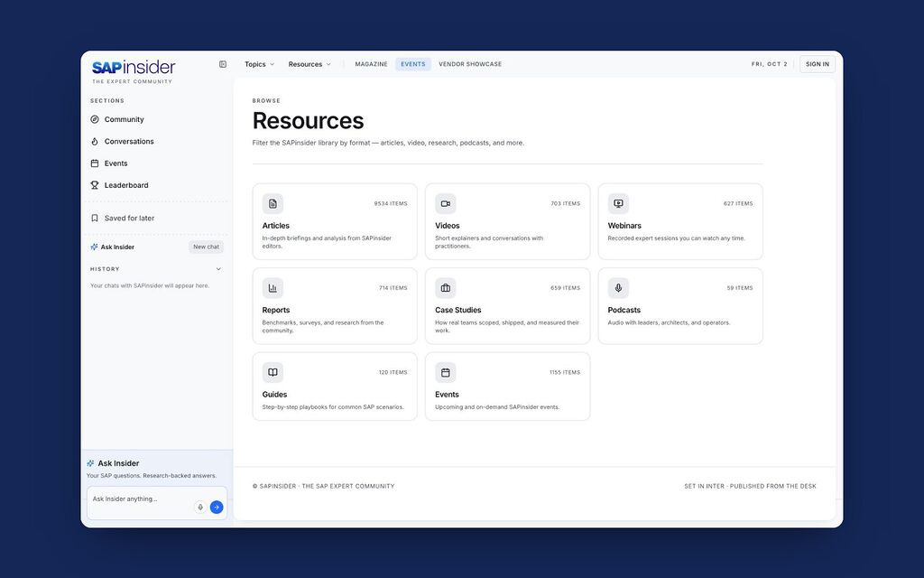This screenshot has width=924, height=578.
Task: Click the 703 ITEMS count on Videos
Action: 566,203
